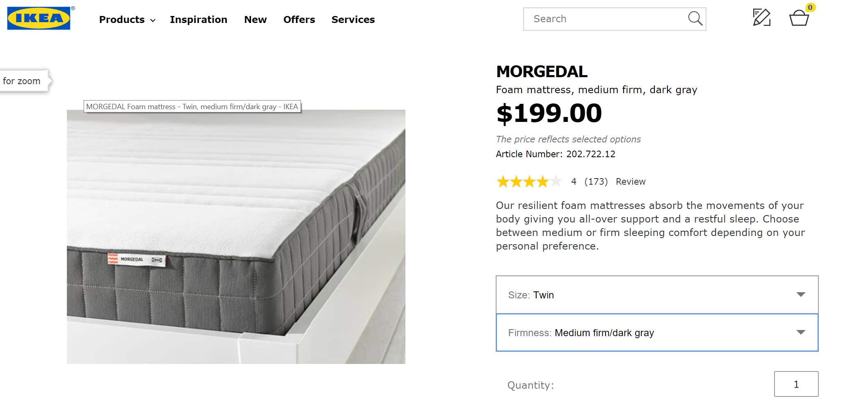Navigate to the Offers section
The height and width of the screenshot is (401, 868).
pos(299,20)
